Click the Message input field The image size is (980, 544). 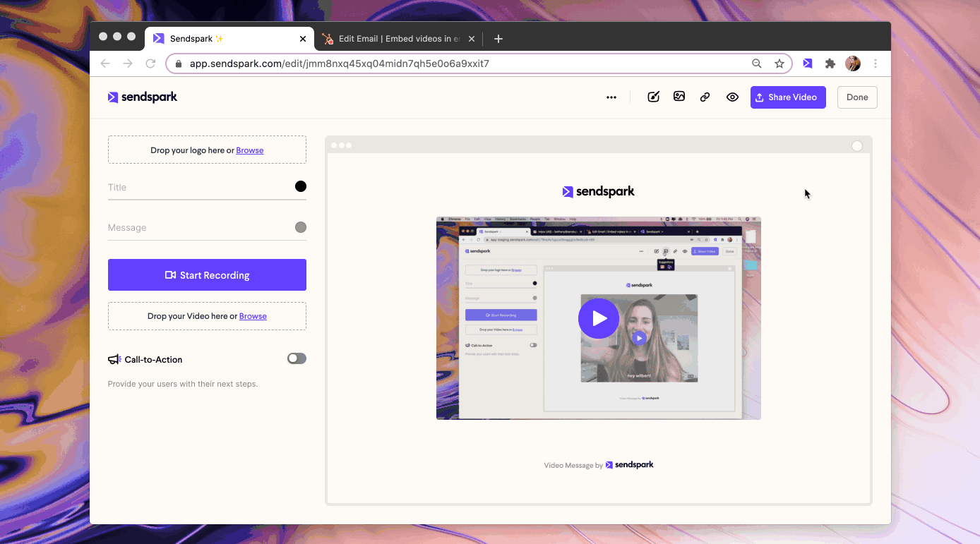tap(200, 227)
